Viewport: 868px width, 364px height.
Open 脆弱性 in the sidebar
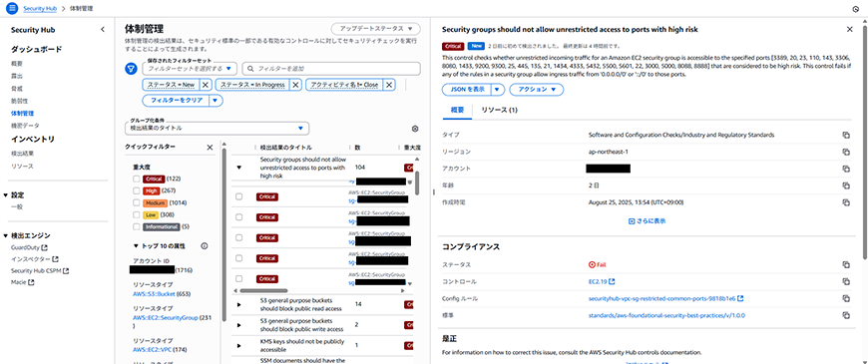(19, 101)
